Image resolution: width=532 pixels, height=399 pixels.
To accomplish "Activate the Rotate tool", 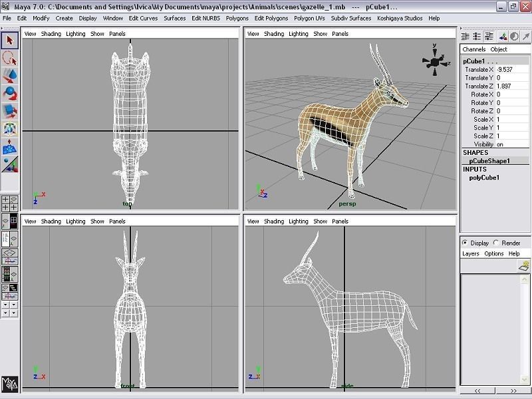I will pos(9,94).
